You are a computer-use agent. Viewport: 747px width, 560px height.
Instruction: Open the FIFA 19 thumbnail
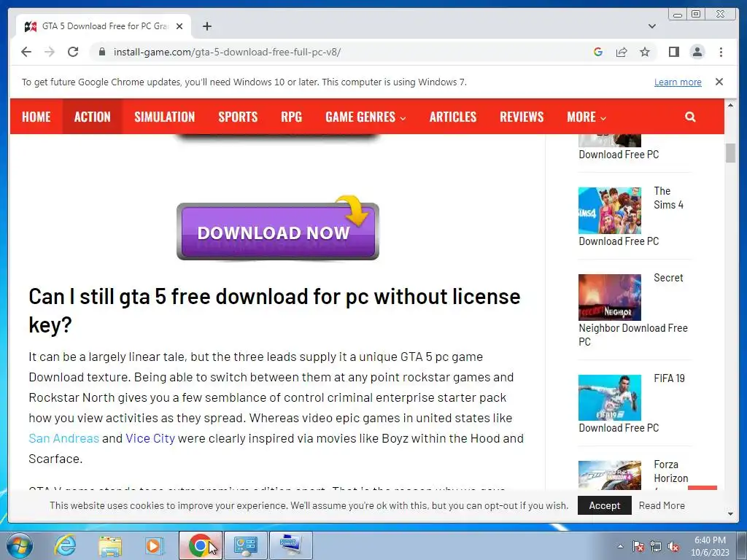[610, 397]
